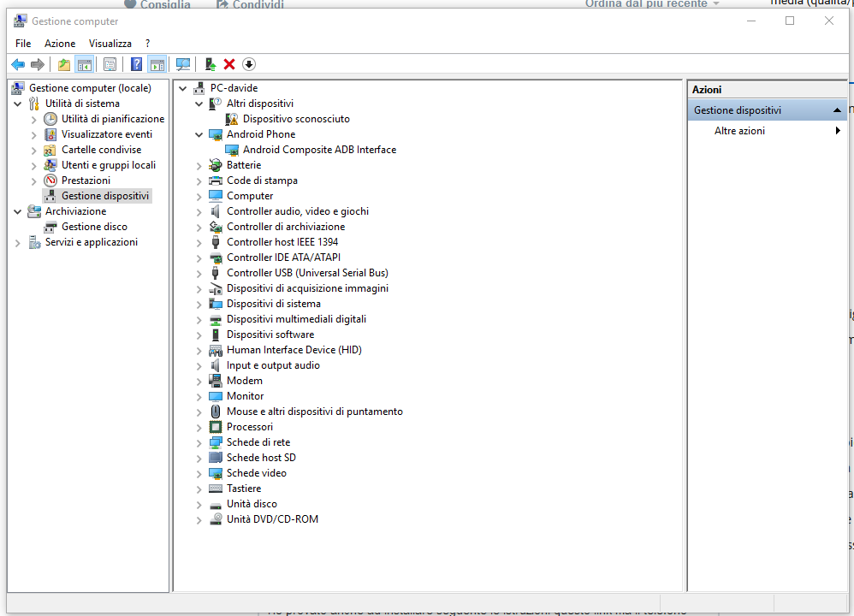Open the File menu

point(23,44)
